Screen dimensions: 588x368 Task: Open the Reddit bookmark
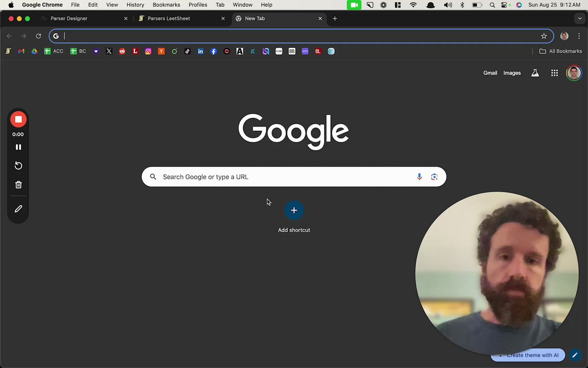click(x=122, y=52)
